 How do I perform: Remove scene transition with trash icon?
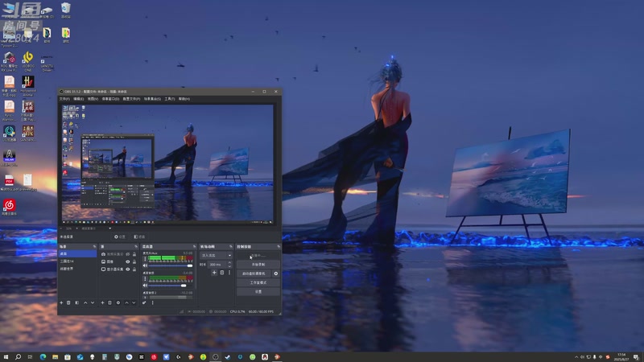click(x=222, y=273)
